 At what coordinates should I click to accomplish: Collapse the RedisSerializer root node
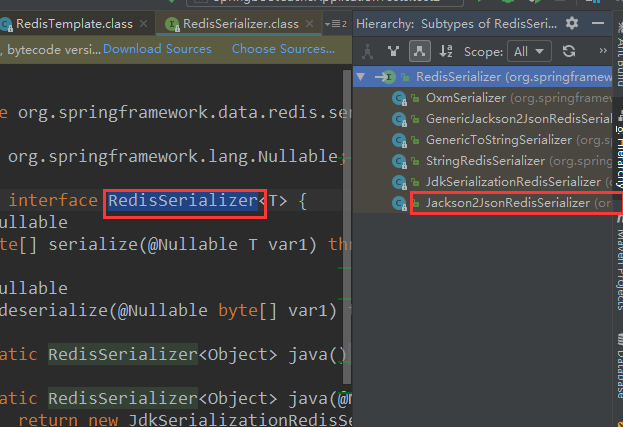point(361,77)
